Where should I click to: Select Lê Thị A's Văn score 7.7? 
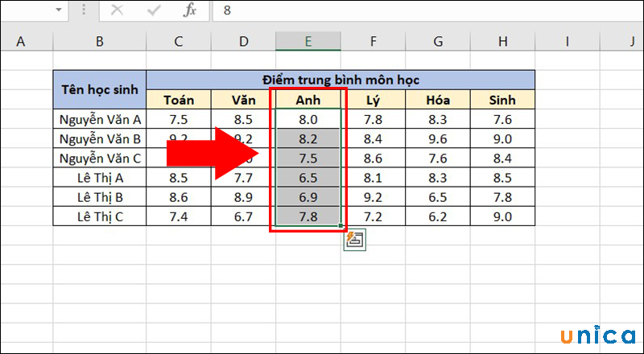(x=244, y=178)
